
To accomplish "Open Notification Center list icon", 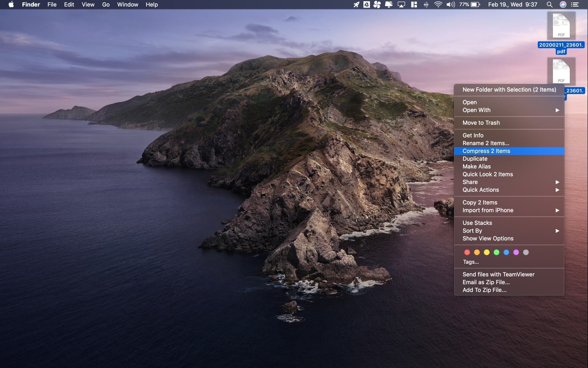I will [575, 5].
